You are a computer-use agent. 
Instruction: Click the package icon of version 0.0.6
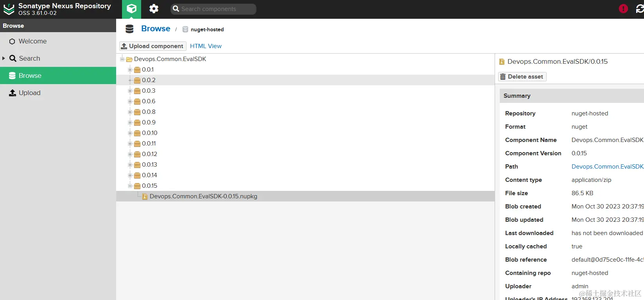[x=137, y=101]
